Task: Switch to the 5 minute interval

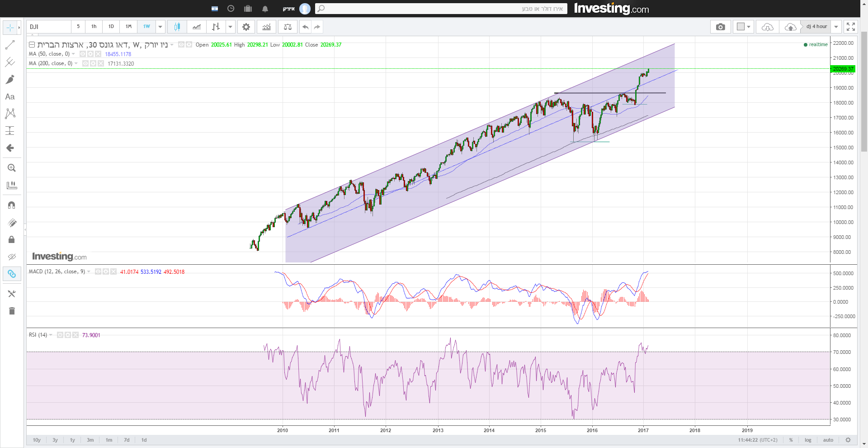Action: 78,27
